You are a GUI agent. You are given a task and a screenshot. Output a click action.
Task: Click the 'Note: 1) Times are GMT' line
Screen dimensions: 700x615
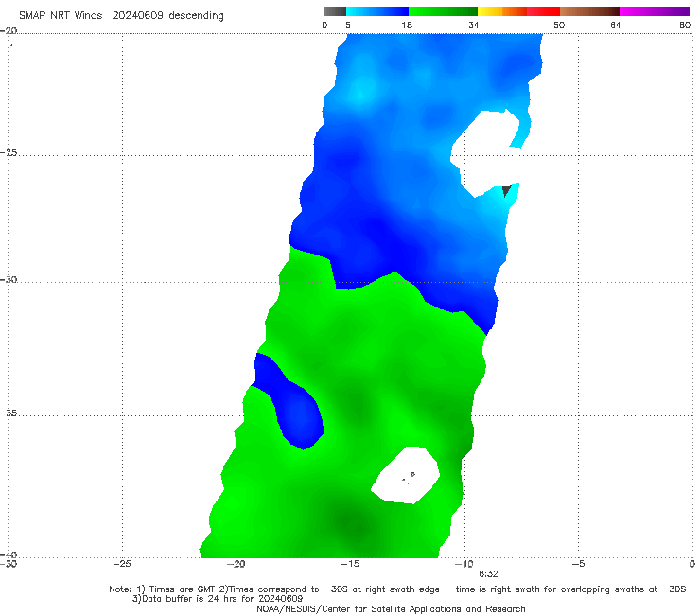click(x=397, y=589)
